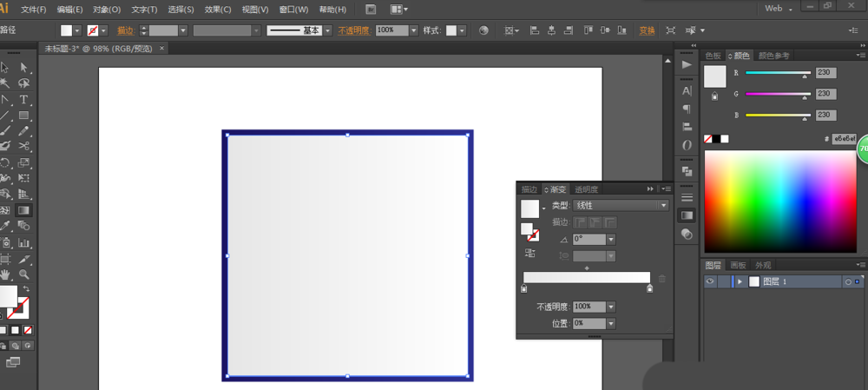Hide layer 图层 1 with eye icon

tap(710, 281)
